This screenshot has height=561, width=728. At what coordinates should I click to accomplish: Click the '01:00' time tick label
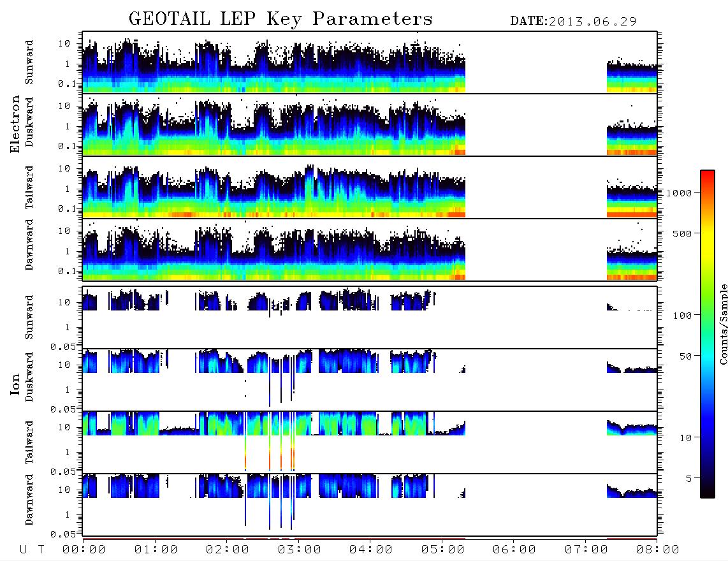coord(156,550)
